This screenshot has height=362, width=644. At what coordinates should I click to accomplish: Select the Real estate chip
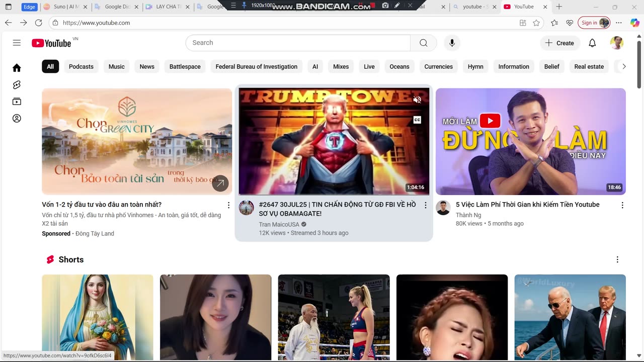(589, 66)
